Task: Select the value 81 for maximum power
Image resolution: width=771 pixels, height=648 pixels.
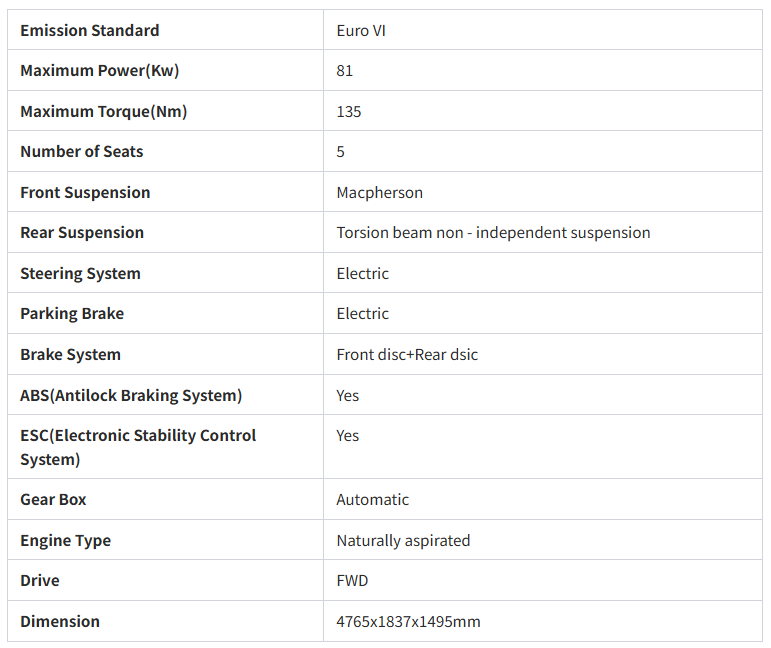Action: click(345, 71)
